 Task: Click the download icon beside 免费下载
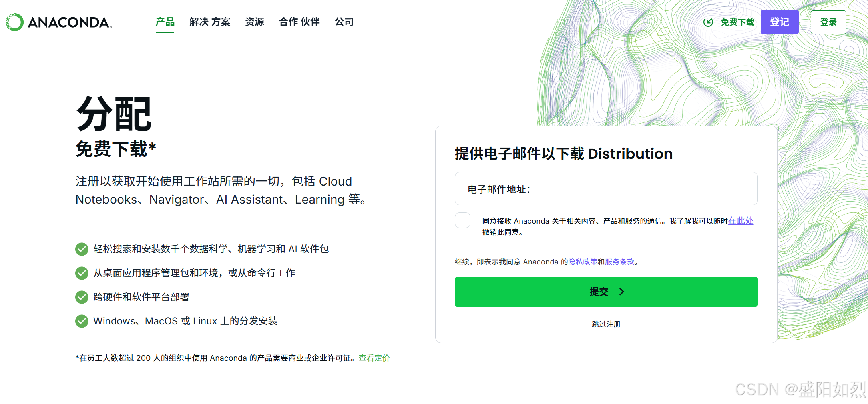pos(708,22)
